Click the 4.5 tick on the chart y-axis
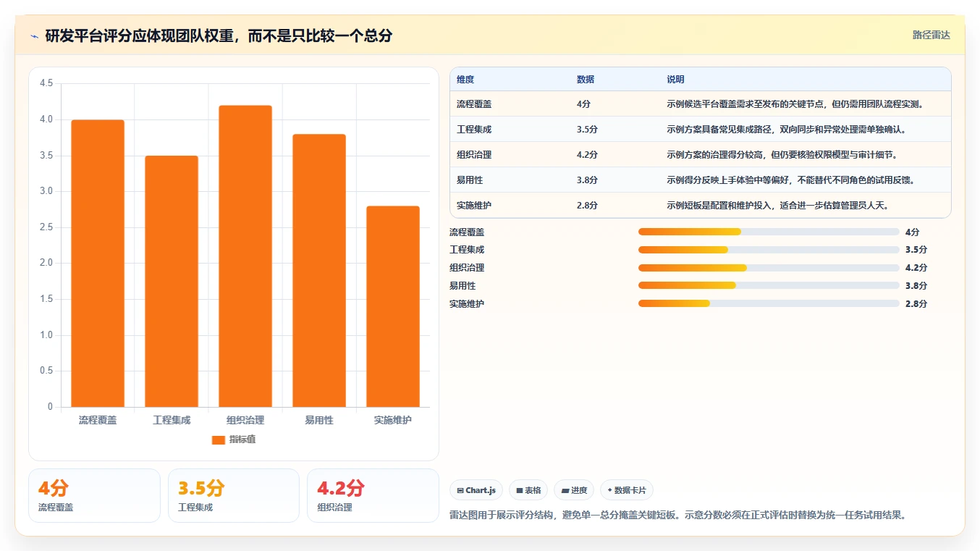 (x=46, y=84)
